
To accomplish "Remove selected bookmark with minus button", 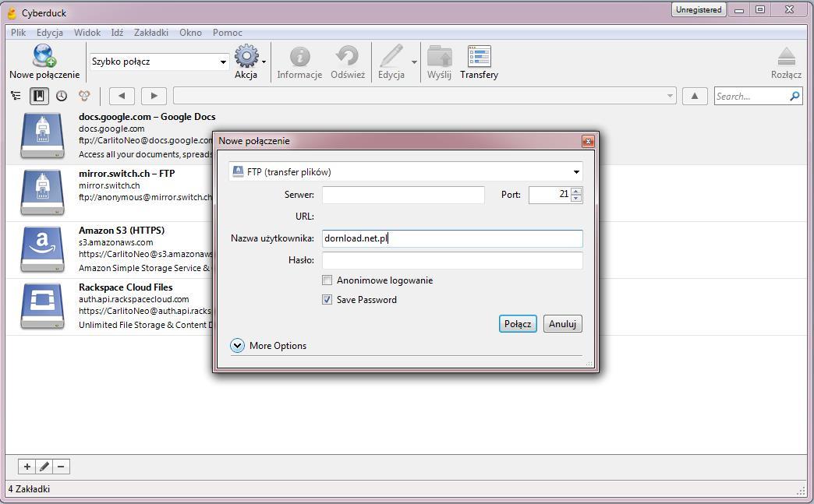I will coord(61,467).
